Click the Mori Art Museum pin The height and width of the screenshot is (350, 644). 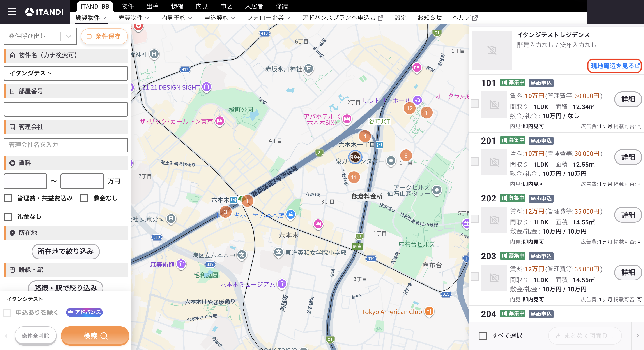(x=181, y=264)
